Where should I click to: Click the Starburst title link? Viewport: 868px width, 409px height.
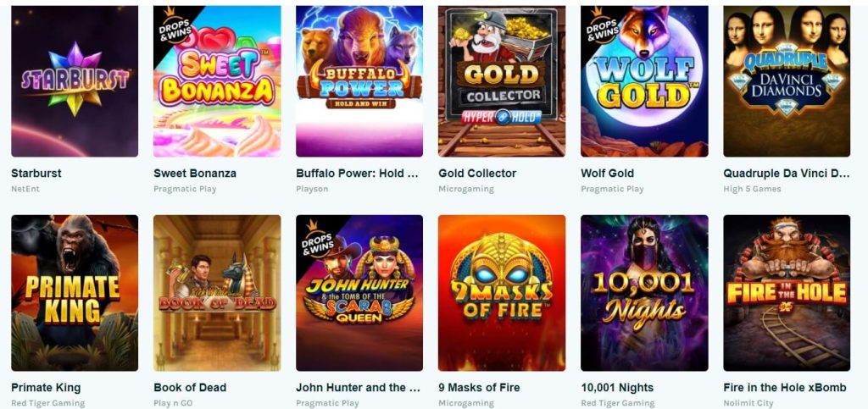click(36, 173)
